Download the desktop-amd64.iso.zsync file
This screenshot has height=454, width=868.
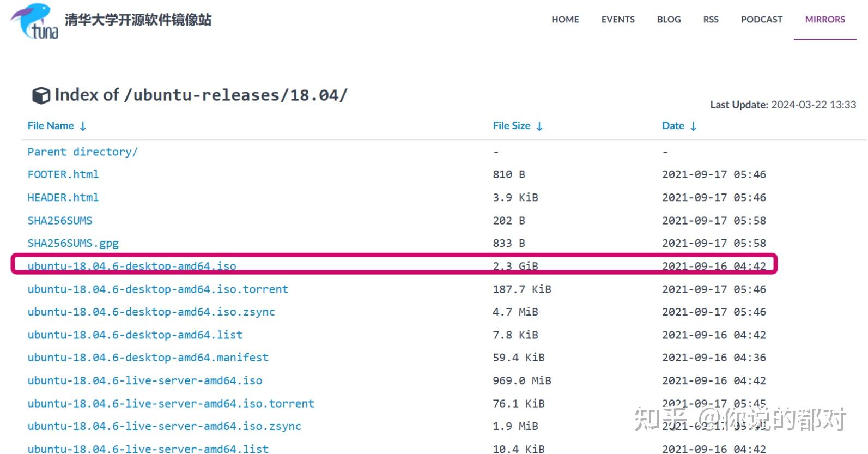(151, 312)
